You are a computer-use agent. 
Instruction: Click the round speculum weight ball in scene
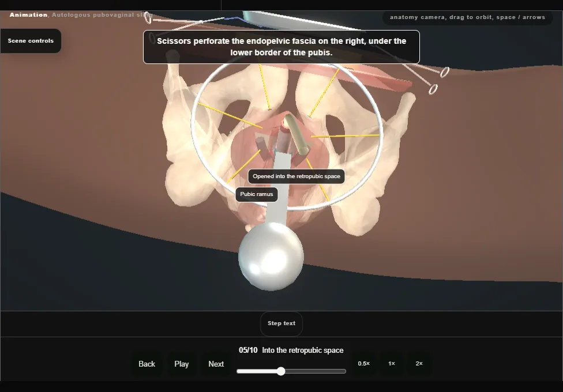[x=271, y=256]
